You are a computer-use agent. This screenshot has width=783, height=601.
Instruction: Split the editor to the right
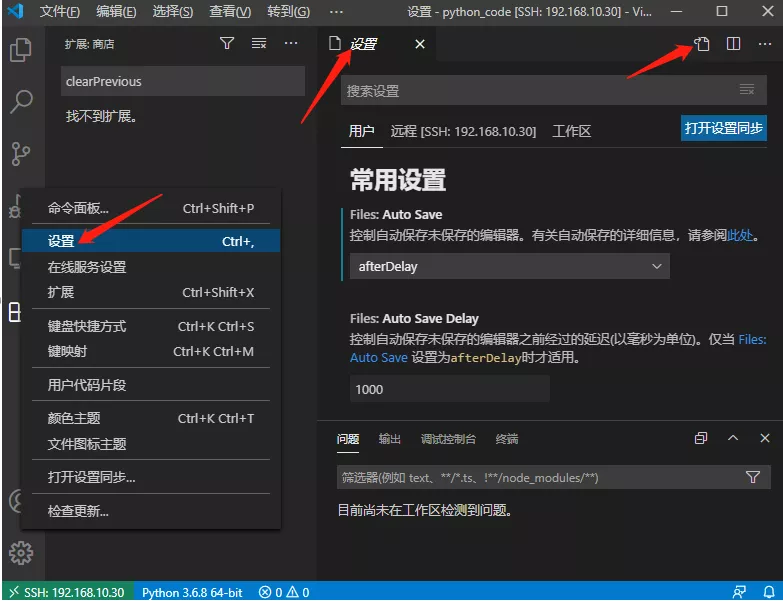(x=734, y=44)
